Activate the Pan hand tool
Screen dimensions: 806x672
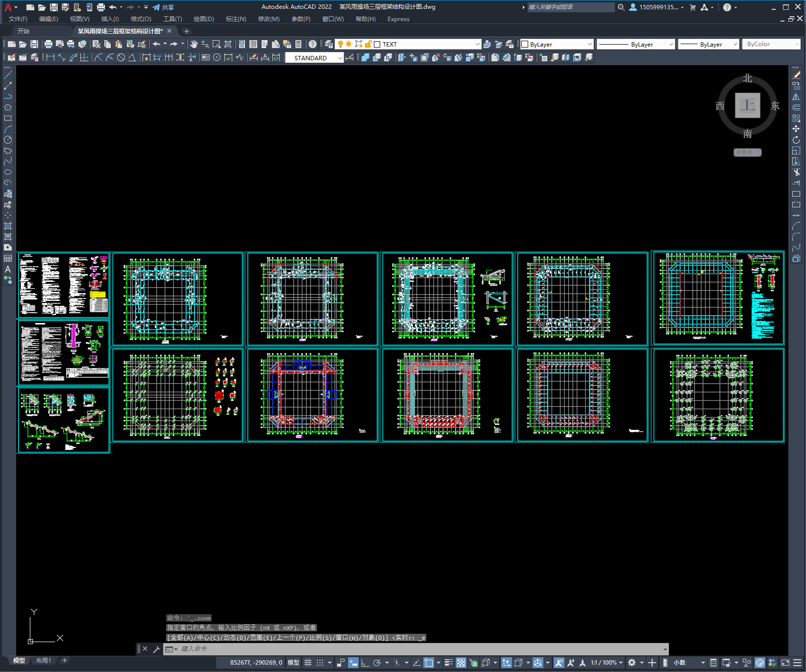pyautogui.click(x=194, y=44)
